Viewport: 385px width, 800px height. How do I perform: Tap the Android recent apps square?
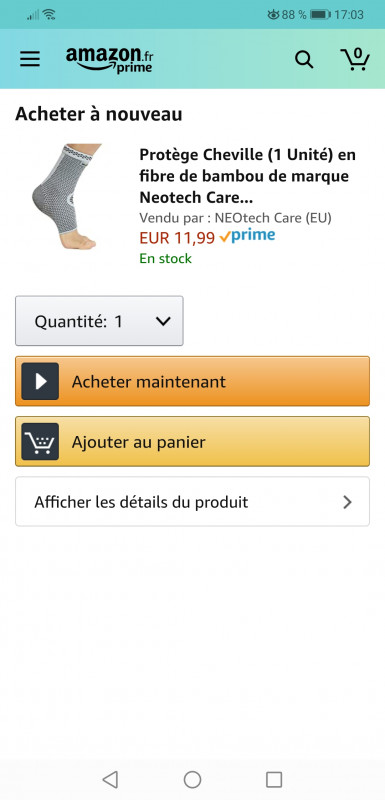[274, 780]
